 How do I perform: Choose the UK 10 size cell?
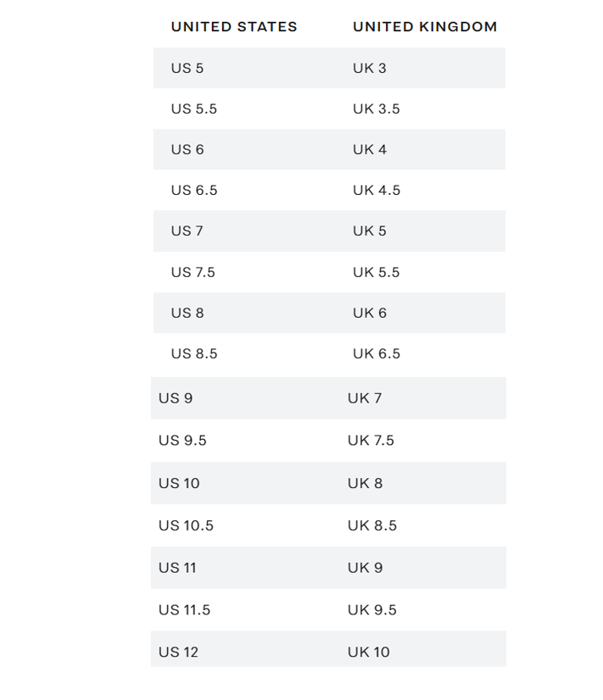369,652
